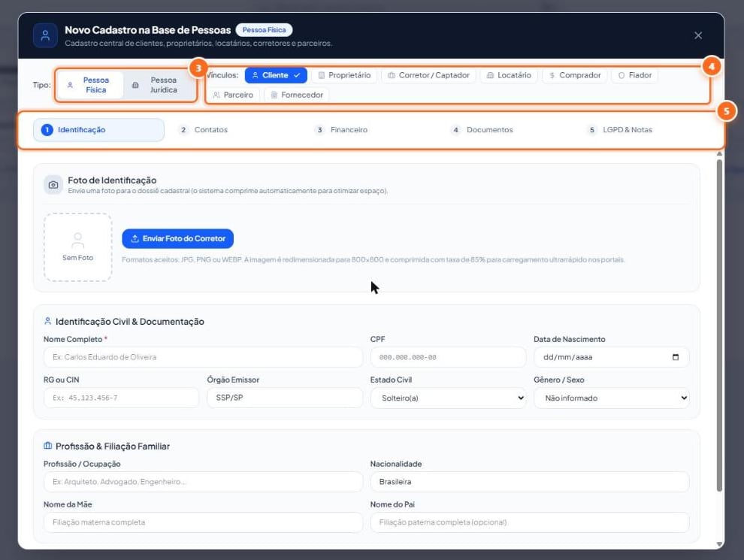The width and height of the screenshot is (744, 560).
Task: Click the Nome da Mãe field
Action: (x=203, y=522)
